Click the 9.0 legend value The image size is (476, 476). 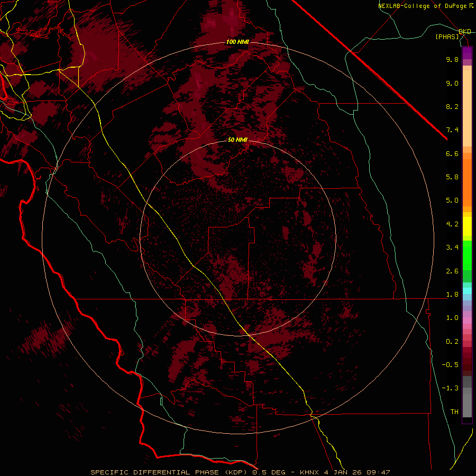452,83
